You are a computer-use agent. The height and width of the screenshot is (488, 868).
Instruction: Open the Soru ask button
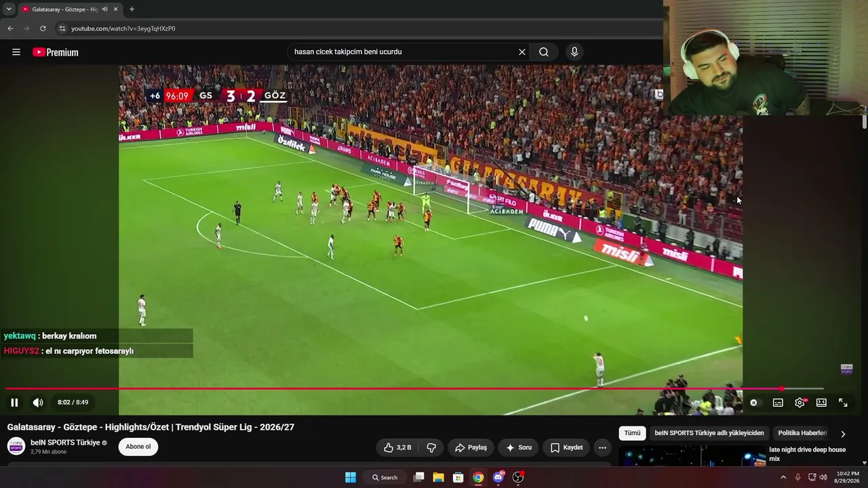tap(519, 447)
